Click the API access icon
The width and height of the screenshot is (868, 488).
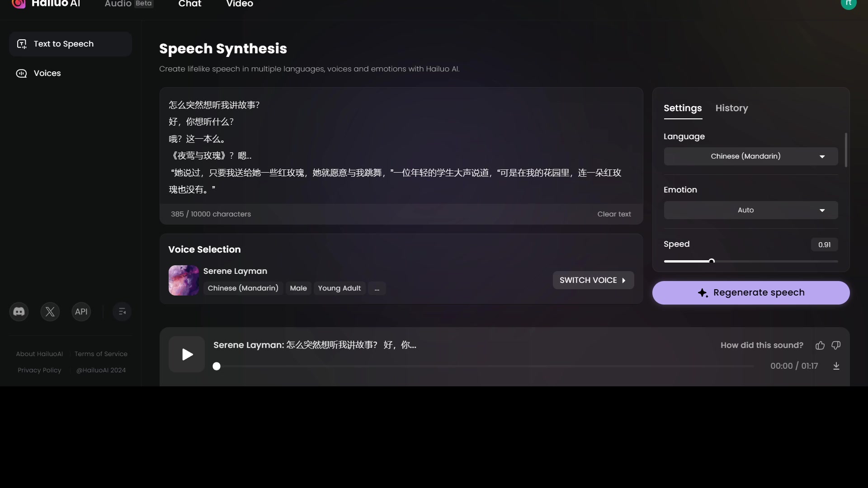81,312
